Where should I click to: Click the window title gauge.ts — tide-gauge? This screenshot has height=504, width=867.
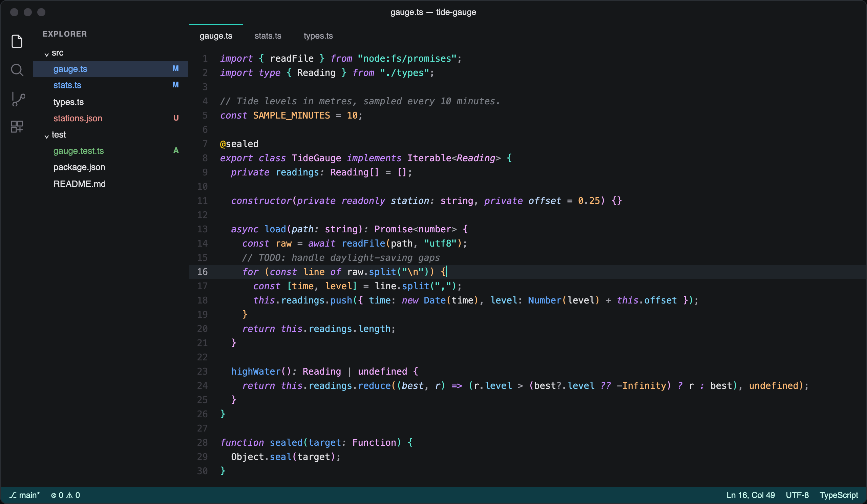tap(433, 12)
